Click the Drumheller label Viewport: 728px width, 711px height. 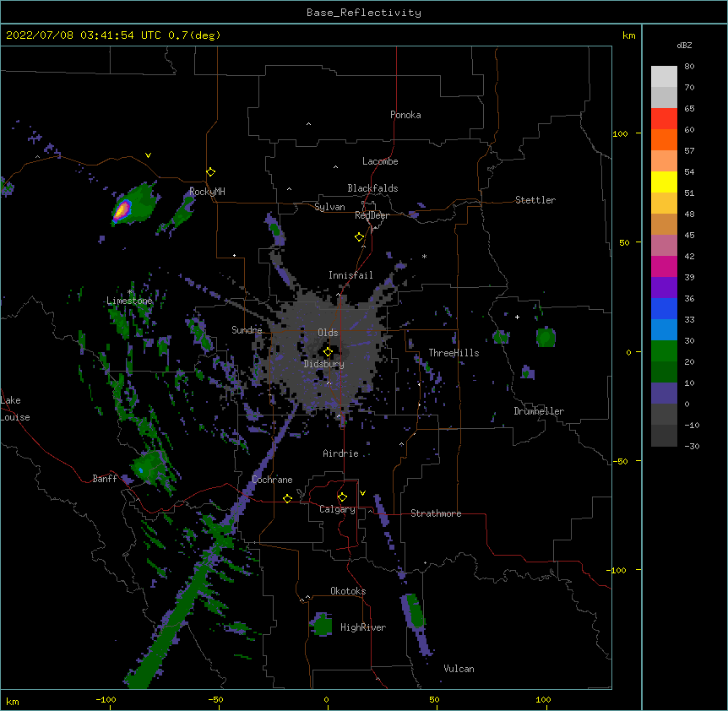(539, 411)
